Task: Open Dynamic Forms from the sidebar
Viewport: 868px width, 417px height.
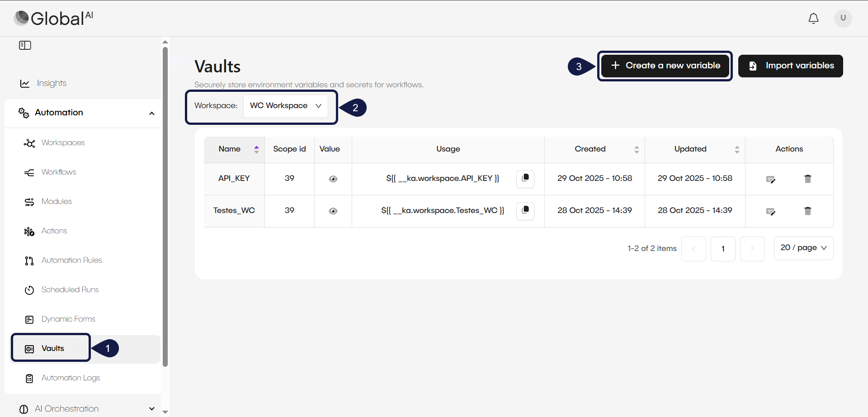Action: coord(68,319)
